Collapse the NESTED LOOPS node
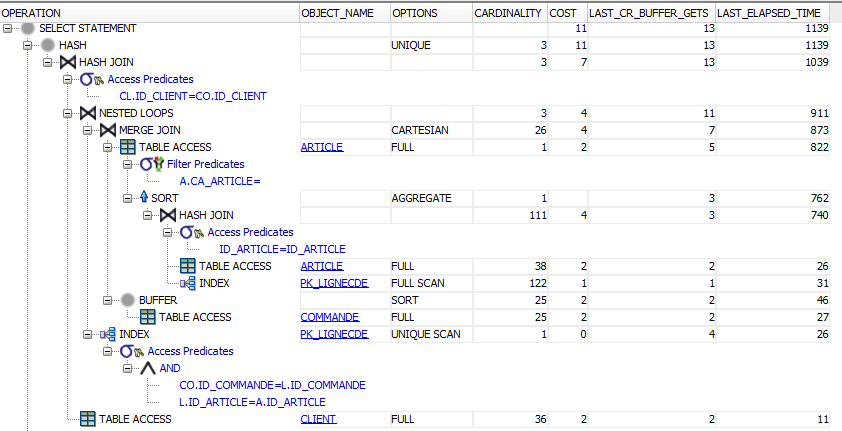The image size is (842, 431). point(67,113)
